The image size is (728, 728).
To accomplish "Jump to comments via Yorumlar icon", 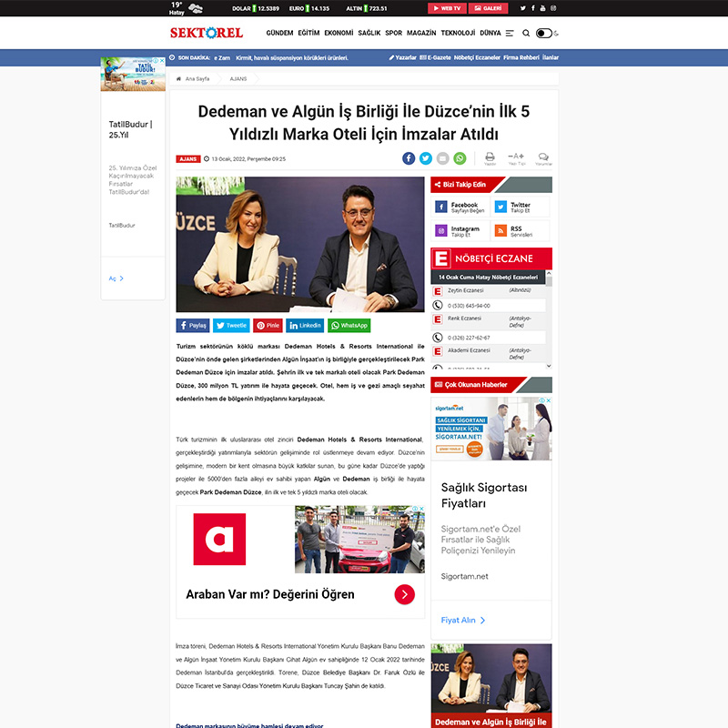I will 543,157.
